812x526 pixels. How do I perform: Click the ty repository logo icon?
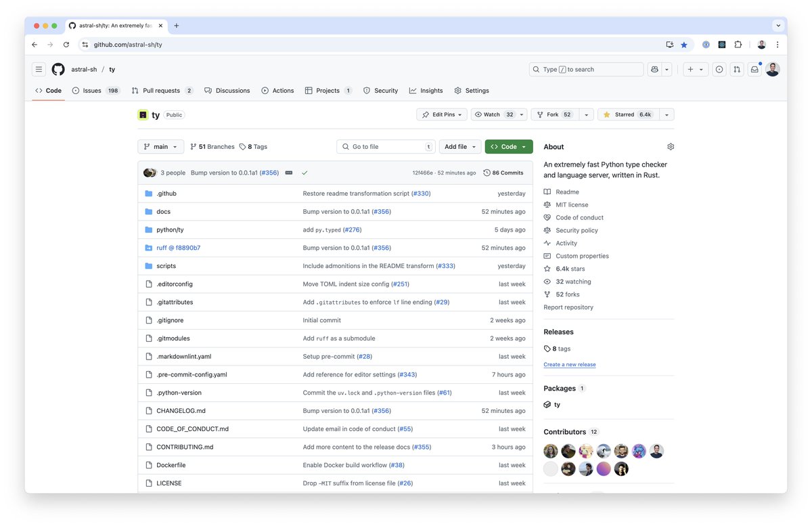click(143, 115)
